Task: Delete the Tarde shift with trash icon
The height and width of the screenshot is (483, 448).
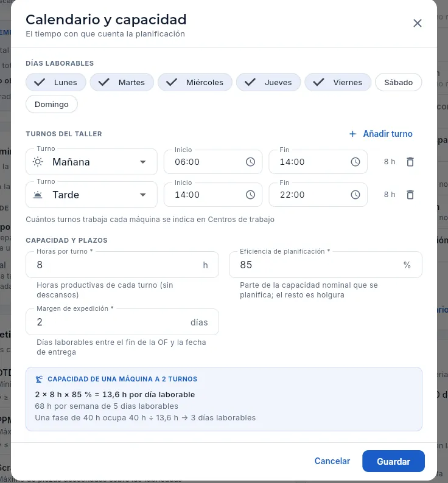Action: [410, 195]
